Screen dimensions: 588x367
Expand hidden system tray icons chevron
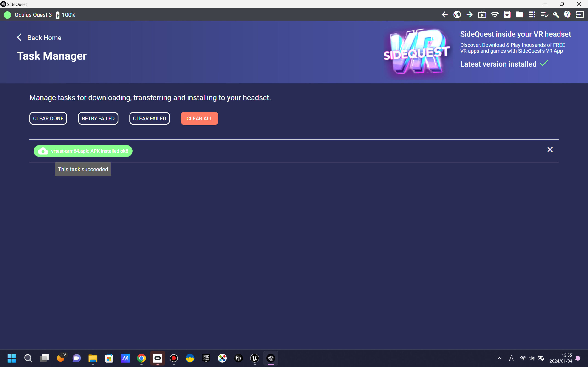(500, 358)
